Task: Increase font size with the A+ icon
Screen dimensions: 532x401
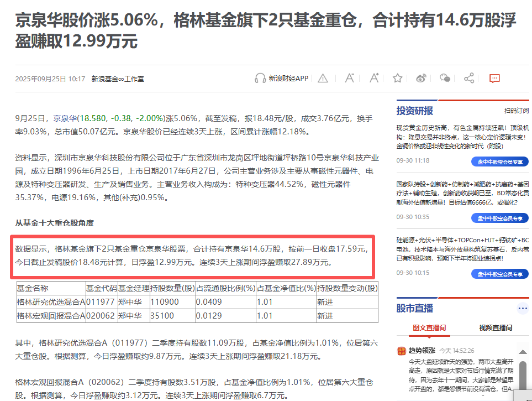Action: tap(374, 78)
